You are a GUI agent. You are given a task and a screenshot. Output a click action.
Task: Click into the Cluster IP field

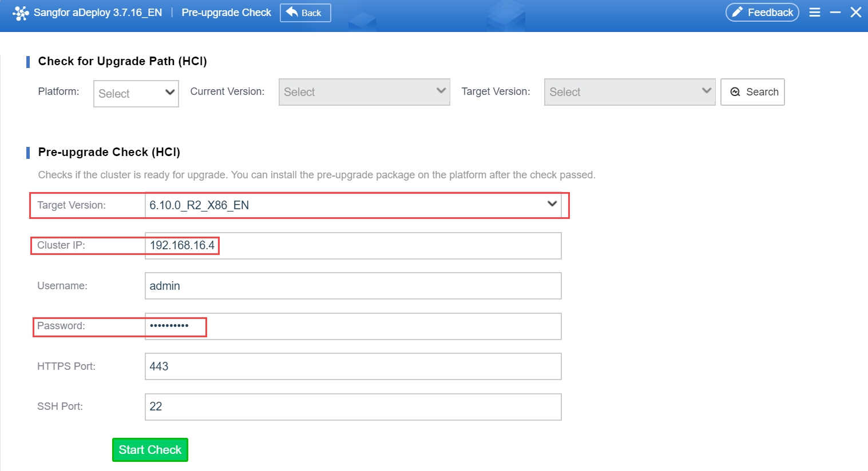pos(353,246)
